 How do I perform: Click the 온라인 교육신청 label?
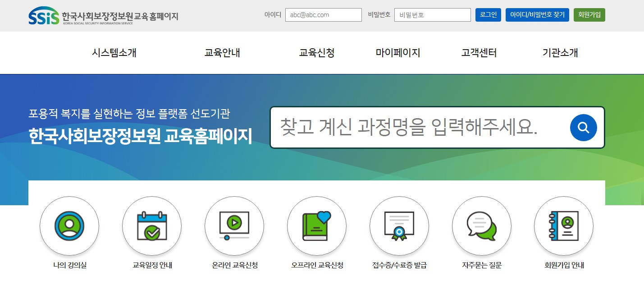(x=234, y=265)
